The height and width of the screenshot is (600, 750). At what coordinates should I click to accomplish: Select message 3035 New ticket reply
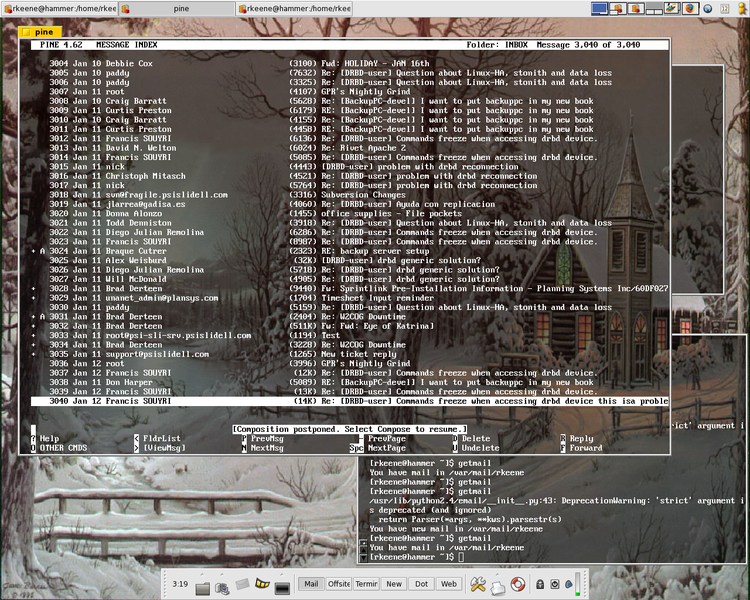[350, 354]
